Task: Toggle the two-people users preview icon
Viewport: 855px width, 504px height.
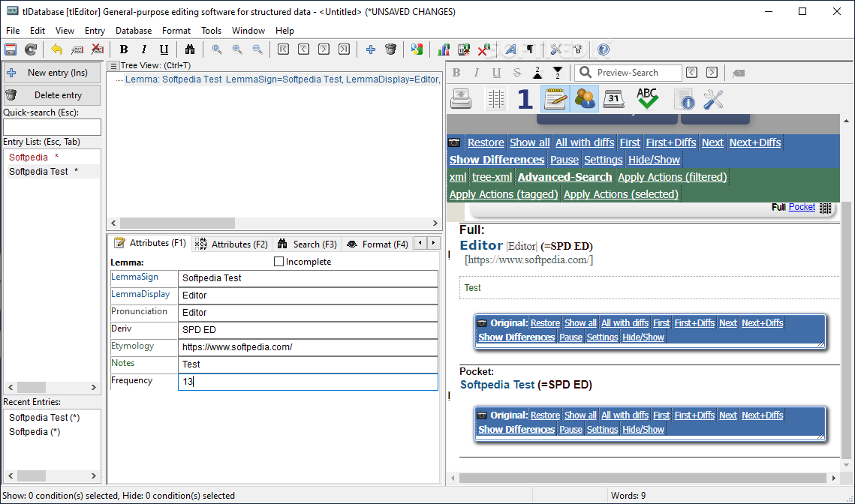Action: 585,99
